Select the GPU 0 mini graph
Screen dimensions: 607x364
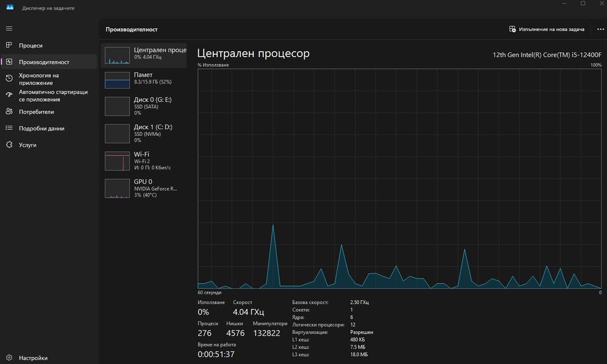117,189
